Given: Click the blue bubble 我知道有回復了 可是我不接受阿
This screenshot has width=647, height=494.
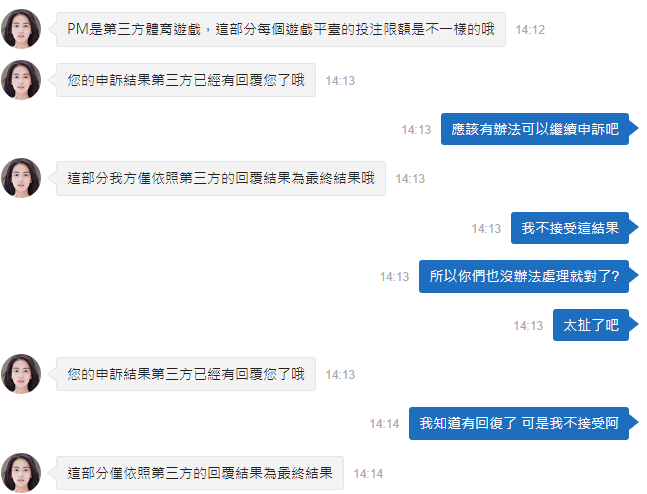Looking at the screenshot, I should pyautogui.click(x=519, y=423).
